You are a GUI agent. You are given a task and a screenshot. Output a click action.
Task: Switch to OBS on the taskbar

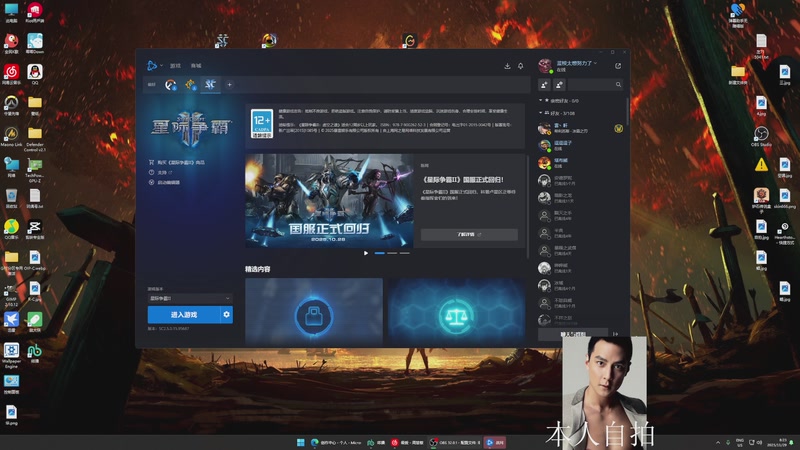[x=456, y=442]
